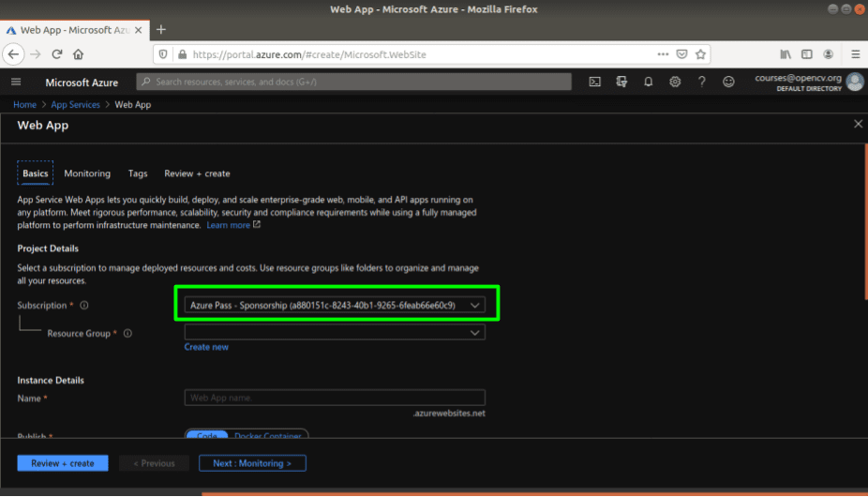Close the Web App browser tab
The height and width of the screenshot is (497, 868).
[139, 30]
